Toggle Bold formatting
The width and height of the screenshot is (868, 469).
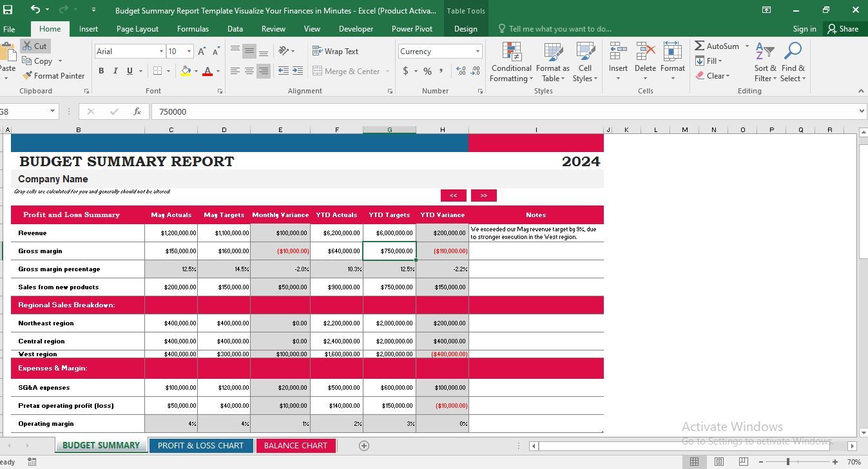[101, 71]
